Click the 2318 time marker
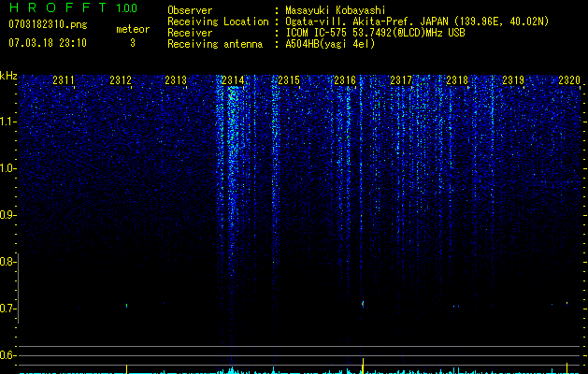The width and height of the screenshot is (588, 374). 457,79
